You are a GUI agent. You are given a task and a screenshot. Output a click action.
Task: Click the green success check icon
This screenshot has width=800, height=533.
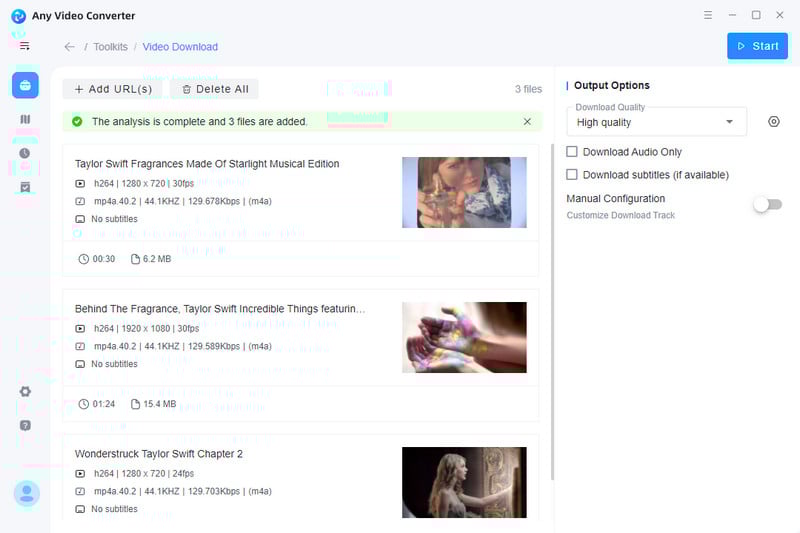pos(77,121)
